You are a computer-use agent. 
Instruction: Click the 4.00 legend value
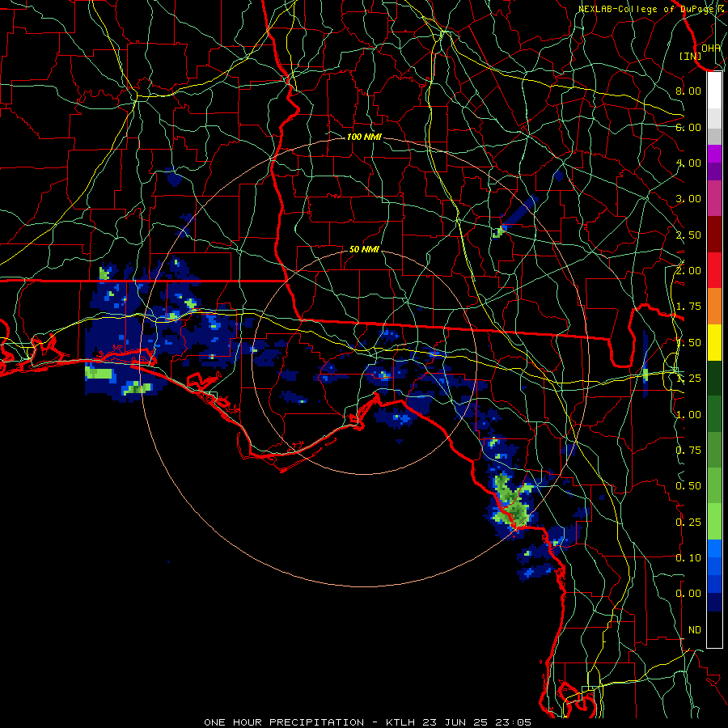tap(688, 163)
